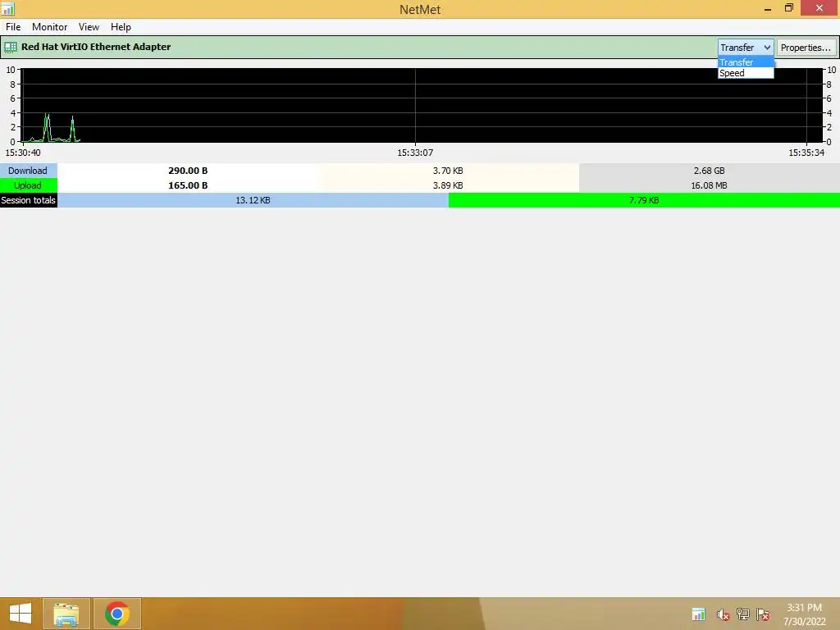This screenshot has height=630, width=840.
Task: Click the 290.00 B download value
Action: [188, 171]
